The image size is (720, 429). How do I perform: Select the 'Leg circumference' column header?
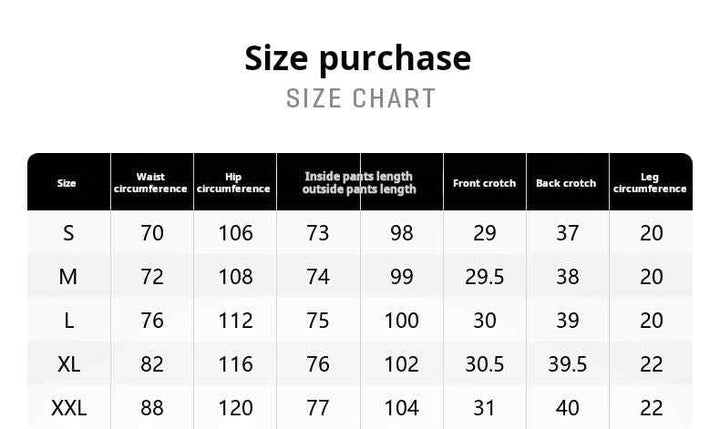650,183
